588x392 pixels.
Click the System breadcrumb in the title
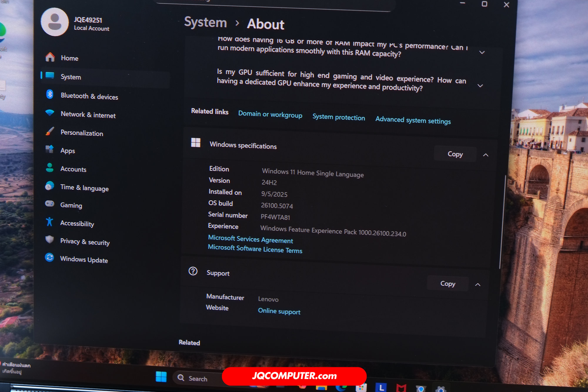206,22
